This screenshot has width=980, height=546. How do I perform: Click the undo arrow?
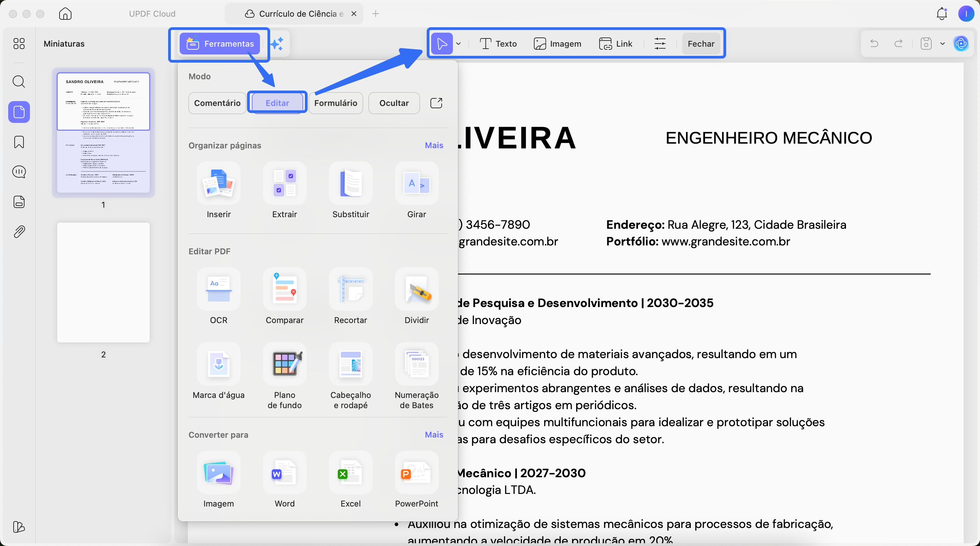(874, 44)
